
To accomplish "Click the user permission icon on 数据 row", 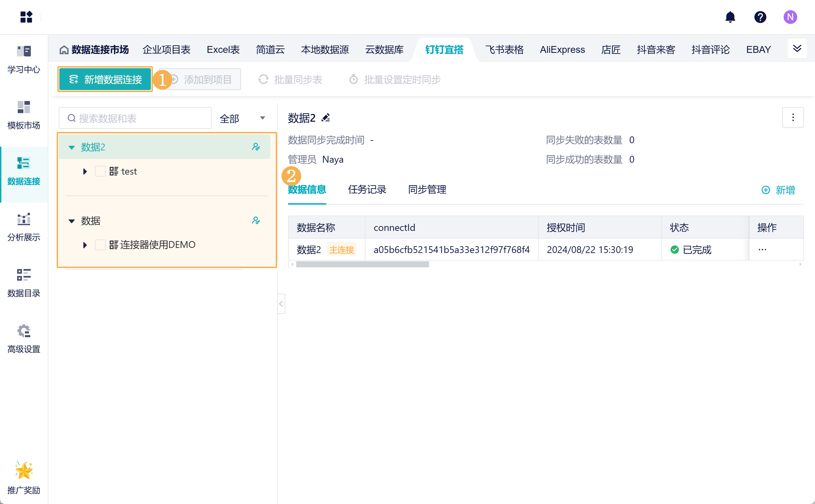I will [x=256, y=221].
